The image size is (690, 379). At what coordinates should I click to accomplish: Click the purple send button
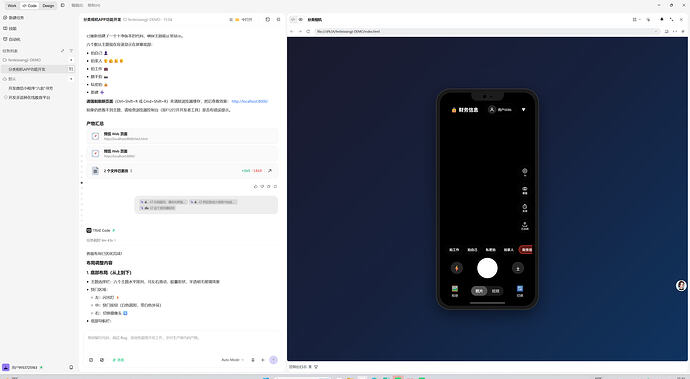coord(273,360)
